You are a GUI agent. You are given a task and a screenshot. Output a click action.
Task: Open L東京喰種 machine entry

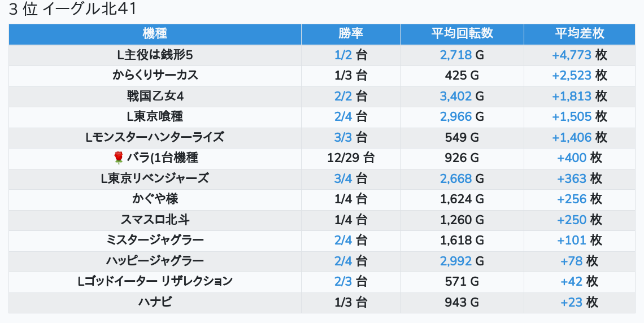click(155, 116)
